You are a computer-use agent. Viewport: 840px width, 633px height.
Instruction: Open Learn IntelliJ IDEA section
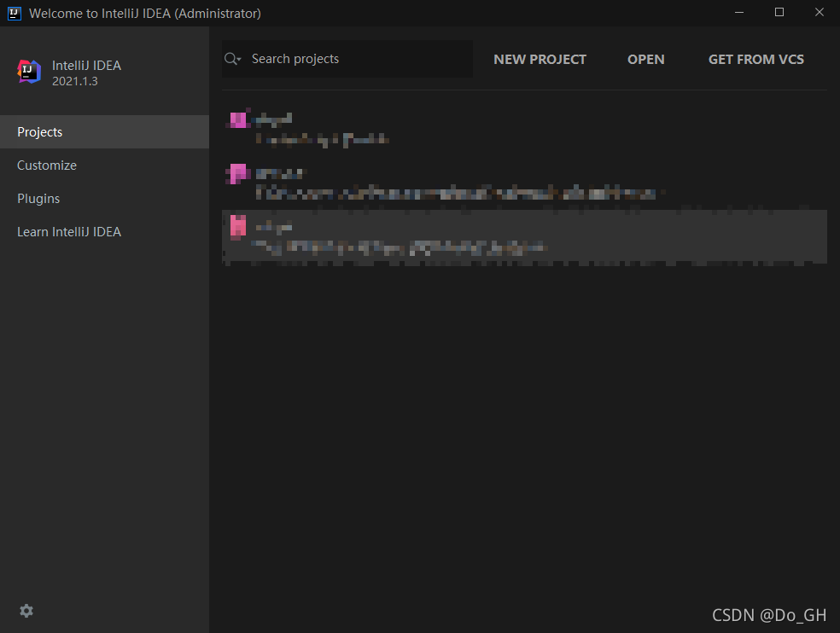coord(104,231)
